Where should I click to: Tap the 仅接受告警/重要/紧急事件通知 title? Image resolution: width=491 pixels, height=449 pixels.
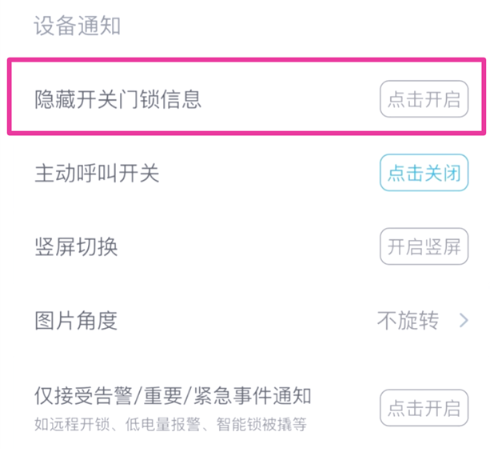coord(173,396)
